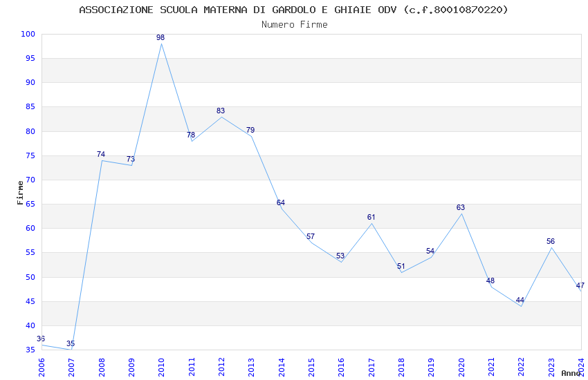Click the Anno x-axis label
The image size is (588, 380).
[571, 373]
